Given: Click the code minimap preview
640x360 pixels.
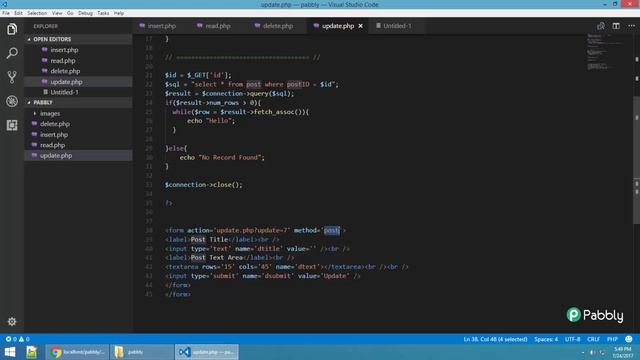Looking at the screenshot, I should coord(605,52).
